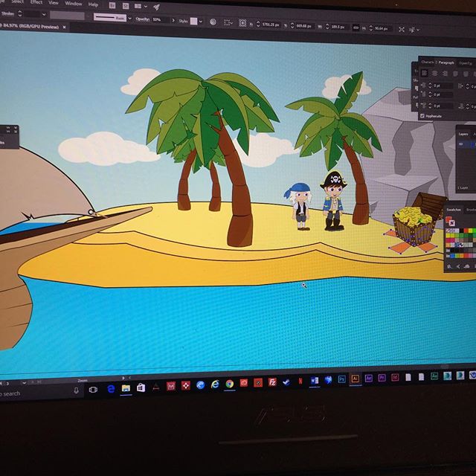
Task: Open Google Chrome from the taskbar
Action: (229, 384)
